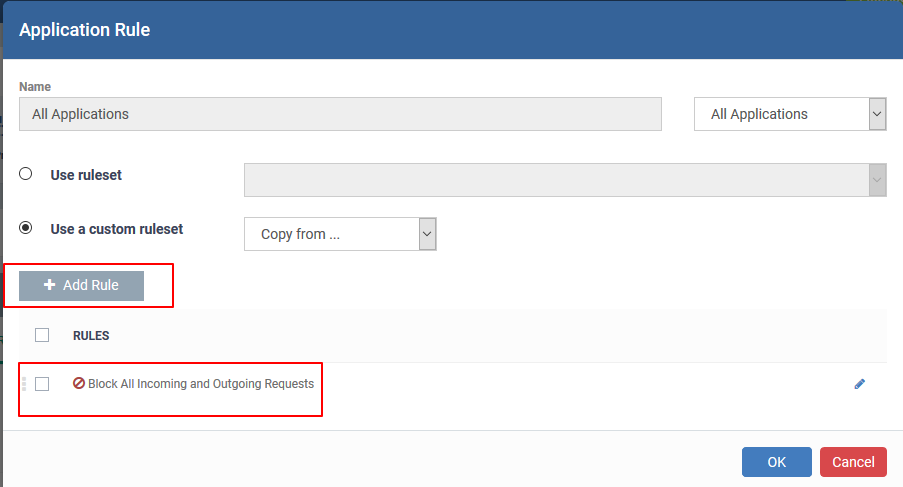Screen dimensions: 903x487
Task: Click the Use ruleset label
Action: click(86, 175)
